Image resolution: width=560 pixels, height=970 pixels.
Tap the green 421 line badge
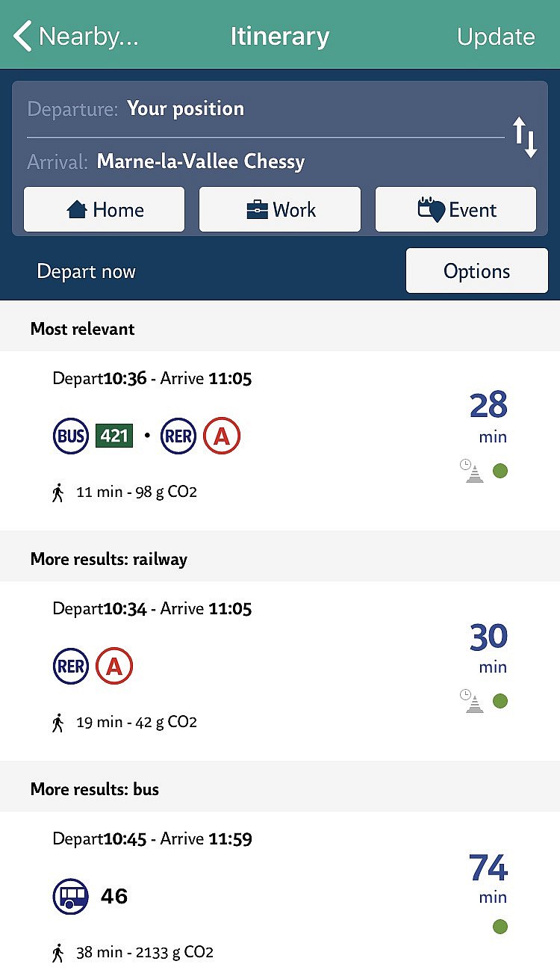coord(114,436)
